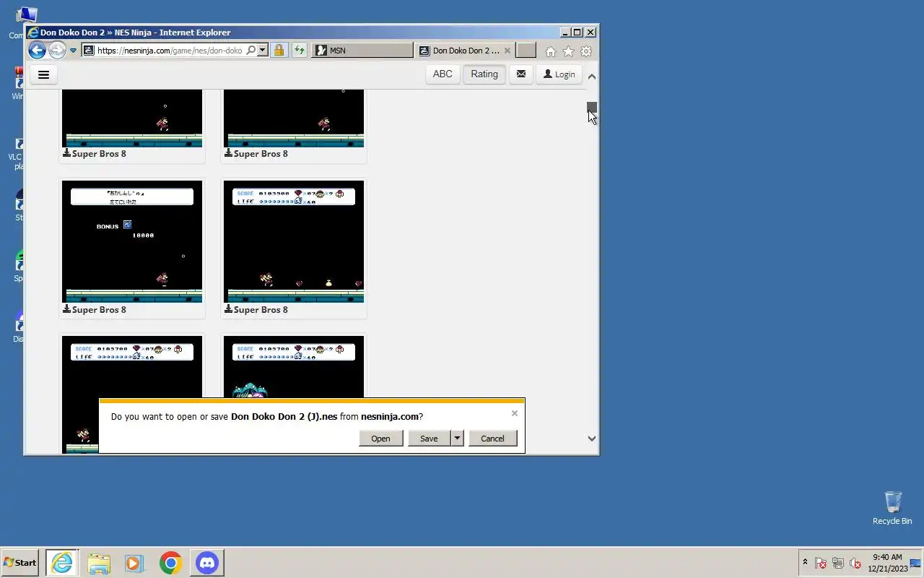
Task: Open the Windows Start button
Action: click(19, 563)
